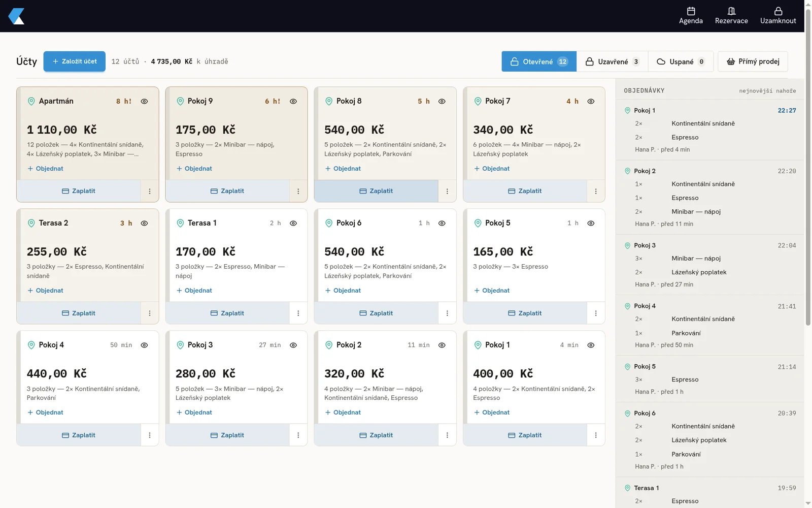Open more options menu on Pokoj 1 card

(596, 435)
